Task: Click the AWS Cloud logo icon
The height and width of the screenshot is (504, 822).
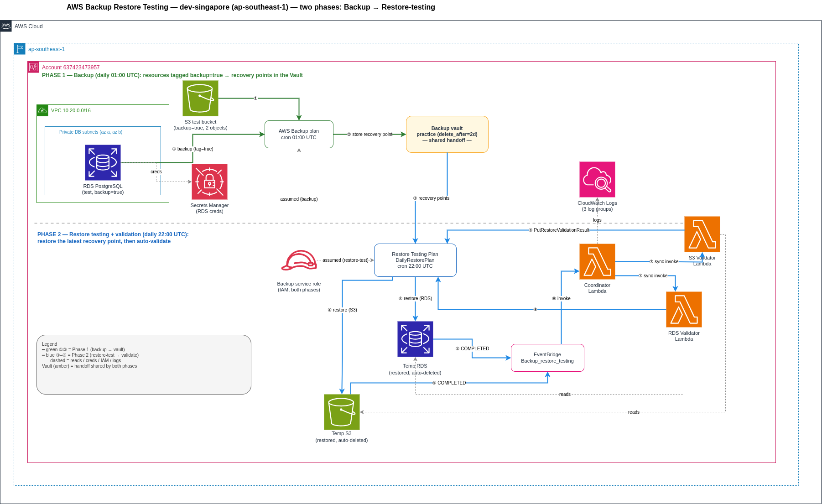Action: [x=6, y=26]
